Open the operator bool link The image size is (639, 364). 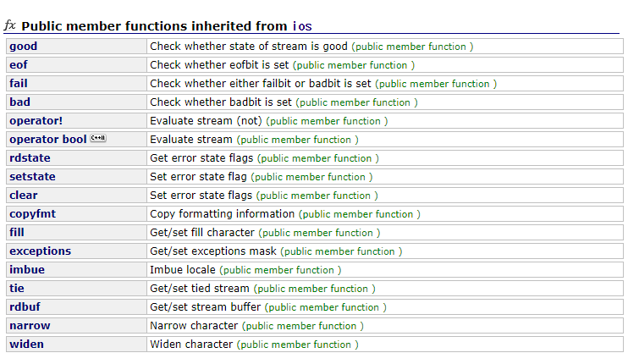[x=47, y=140]
